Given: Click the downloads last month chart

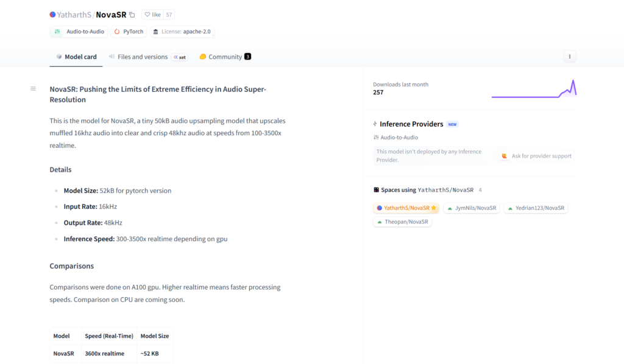Looking at the screenshot, I should point(534,89).
